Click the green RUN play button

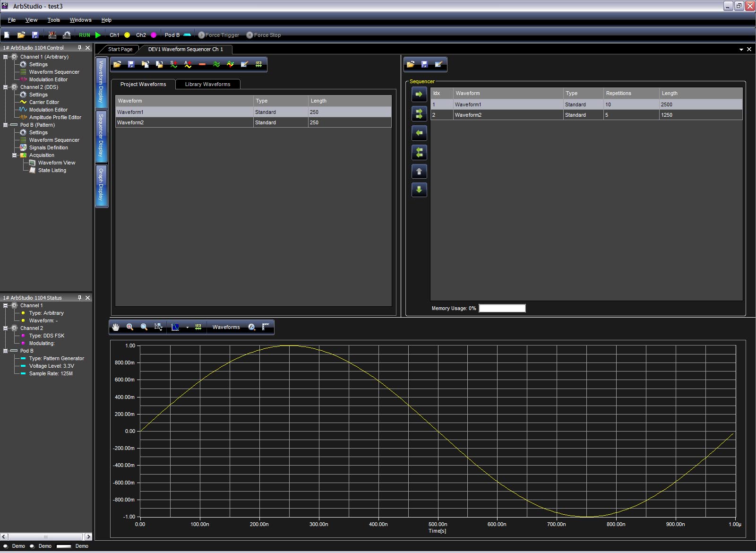98,35
